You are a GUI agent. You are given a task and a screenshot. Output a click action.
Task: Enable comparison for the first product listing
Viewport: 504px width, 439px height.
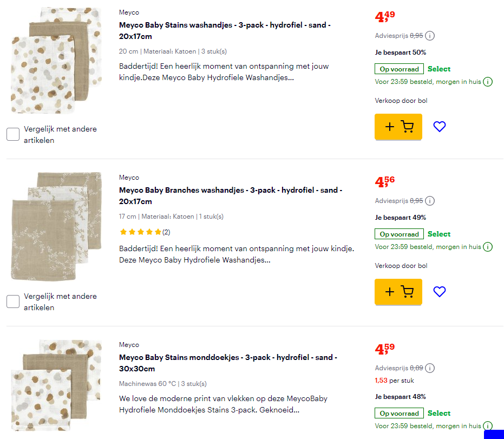tap(12, 134)
